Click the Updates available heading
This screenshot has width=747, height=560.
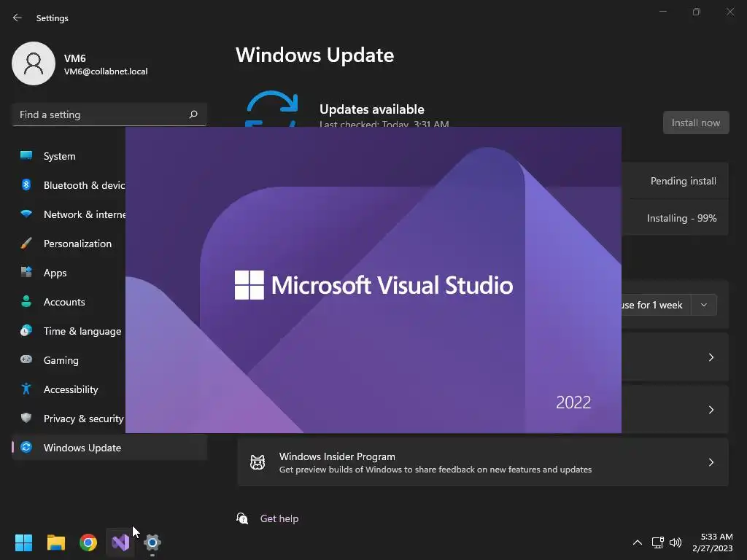(371, 109)
